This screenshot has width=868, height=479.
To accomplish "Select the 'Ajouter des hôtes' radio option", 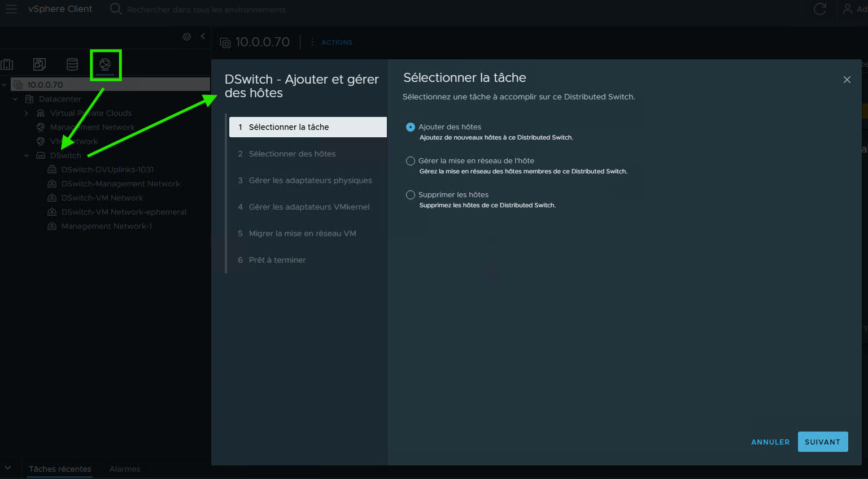I will pos(411,127).
